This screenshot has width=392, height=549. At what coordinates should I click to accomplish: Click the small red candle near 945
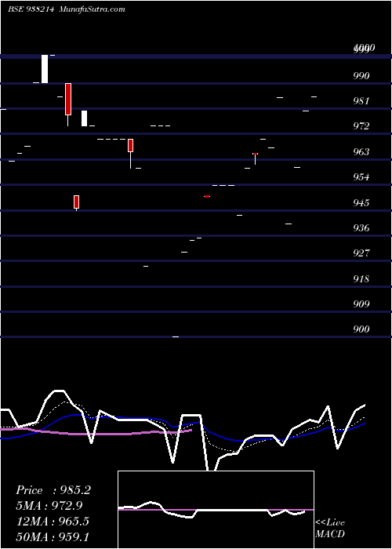76,202
